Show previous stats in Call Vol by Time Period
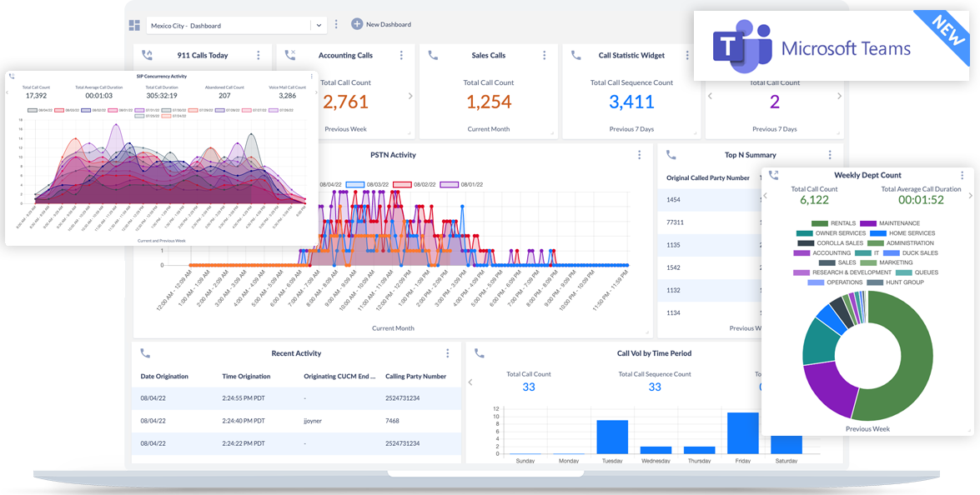980x495 pixels. pos(470,382)
